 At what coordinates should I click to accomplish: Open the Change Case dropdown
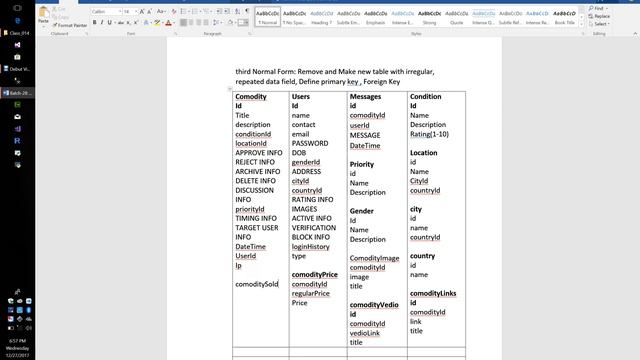click(x=161, y=11)
